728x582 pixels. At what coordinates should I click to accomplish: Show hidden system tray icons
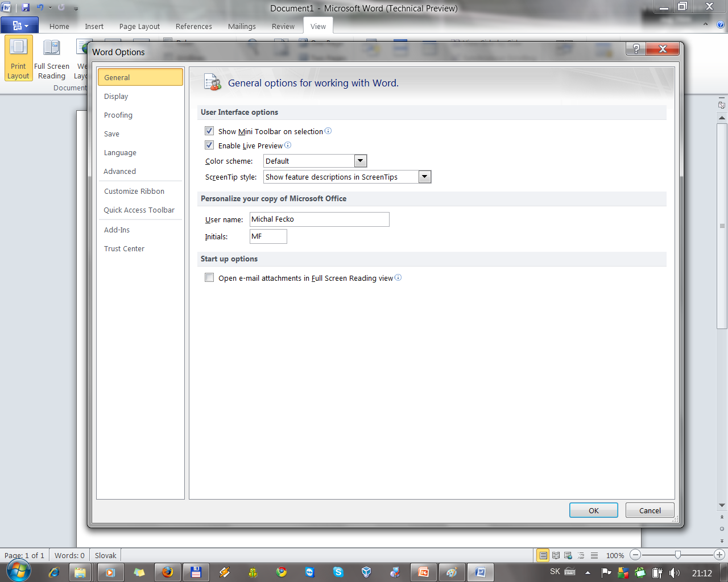588,572
